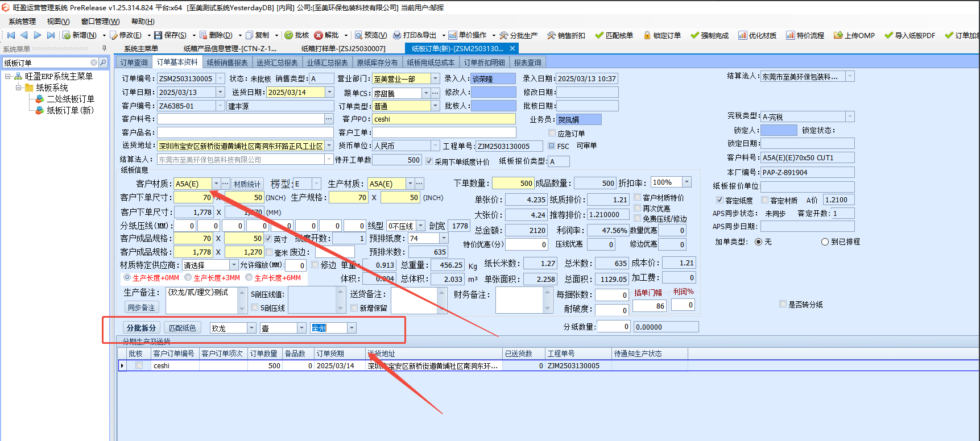This screenshot has height=441, width=980.
Task: Click 材质统计 button
Action: [247, 184]
